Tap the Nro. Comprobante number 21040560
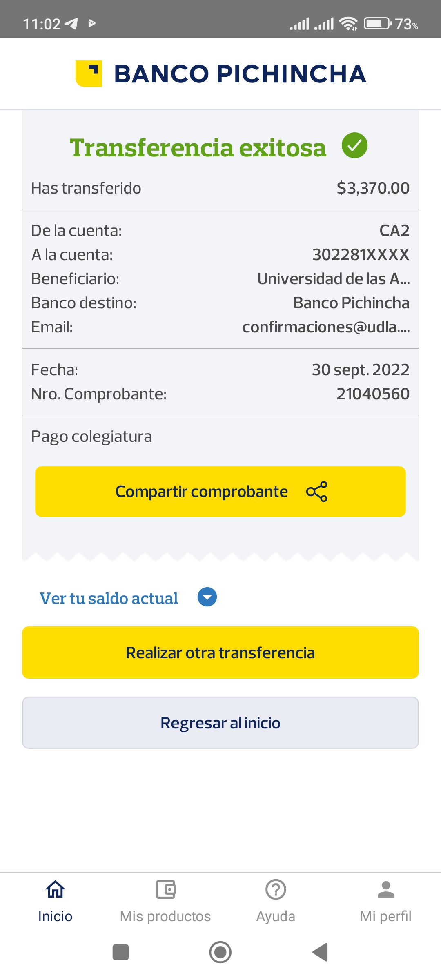Screen dimensions: 441x980 pos(373,394)
